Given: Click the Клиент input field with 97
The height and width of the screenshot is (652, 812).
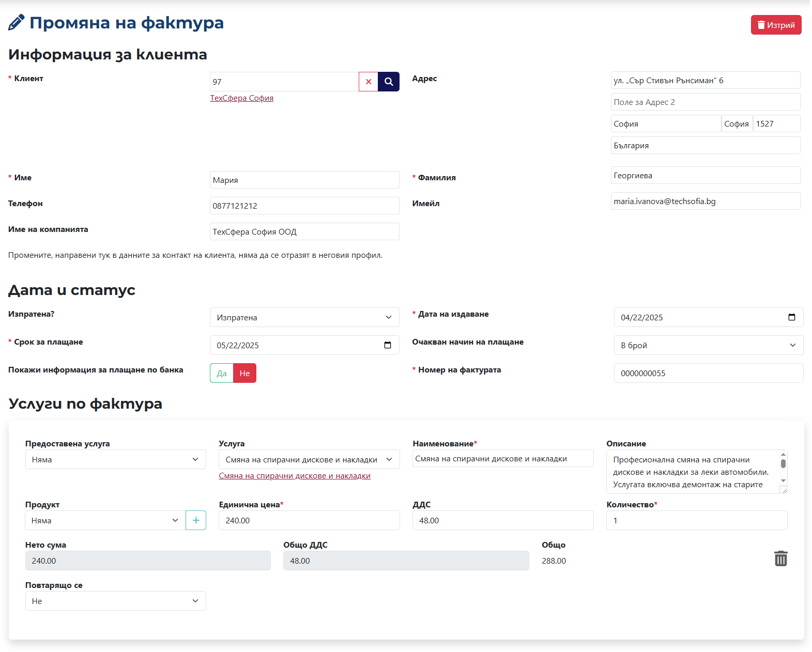Looking at the screenshot, I should pos(284,82).
